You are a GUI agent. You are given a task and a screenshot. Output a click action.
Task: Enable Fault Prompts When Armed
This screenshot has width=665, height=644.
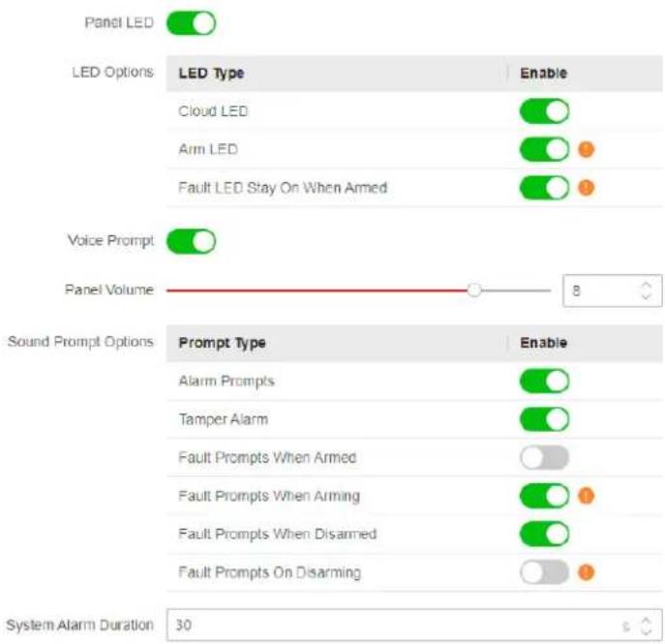coord(545,457)
